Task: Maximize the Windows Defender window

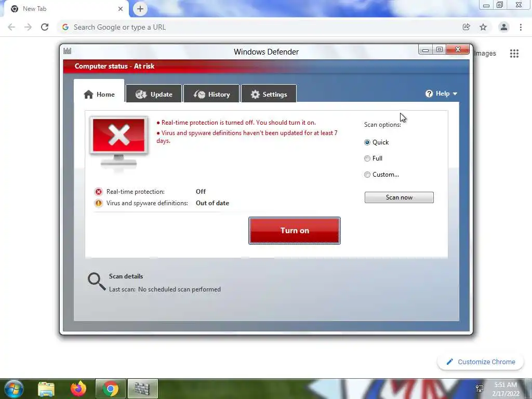Action: [440, 49]
